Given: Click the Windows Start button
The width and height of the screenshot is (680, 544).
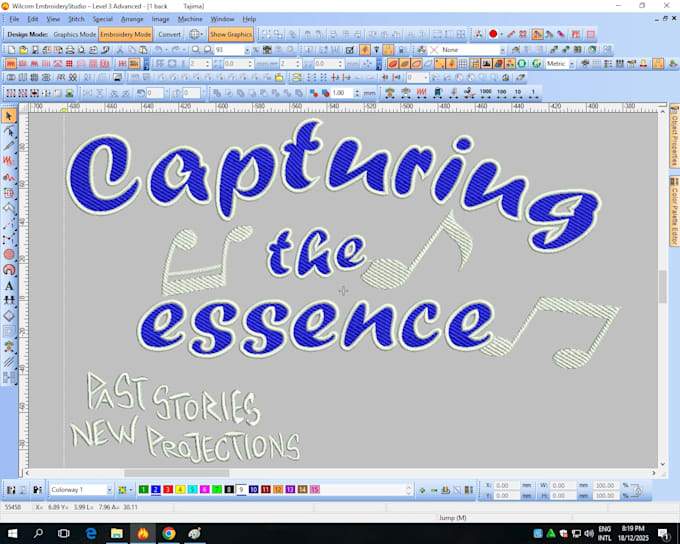Looking at the screenshot, I should (x=12, y=533).
